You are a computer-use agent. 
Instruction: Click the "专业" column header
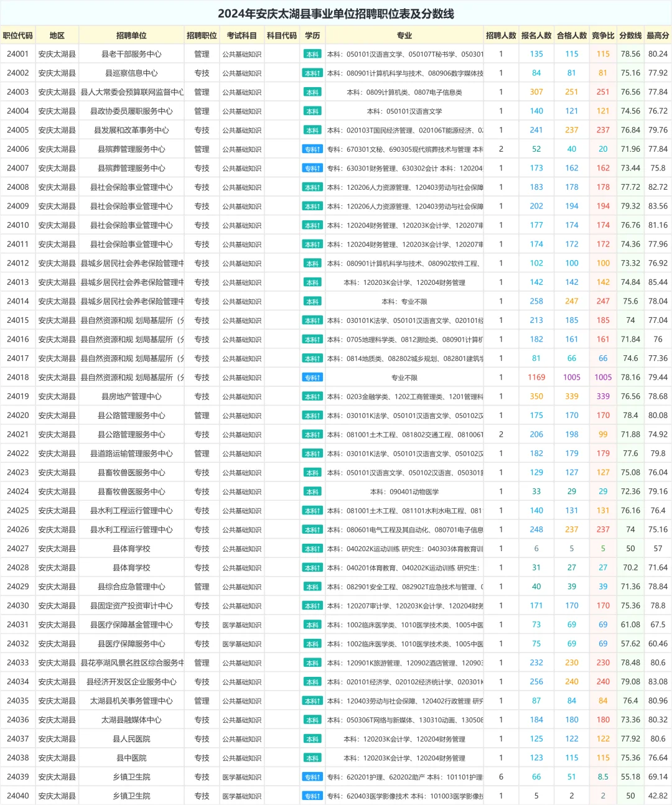tap(404, 35)
